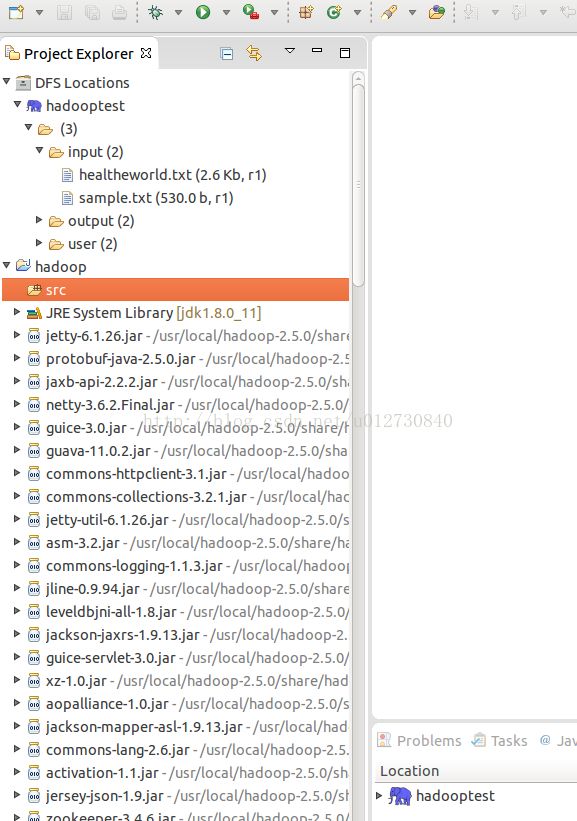The height and width of the screenshot is (821, 577).
Task: Collapse the DFS Locations node
Action: [7, 81]
